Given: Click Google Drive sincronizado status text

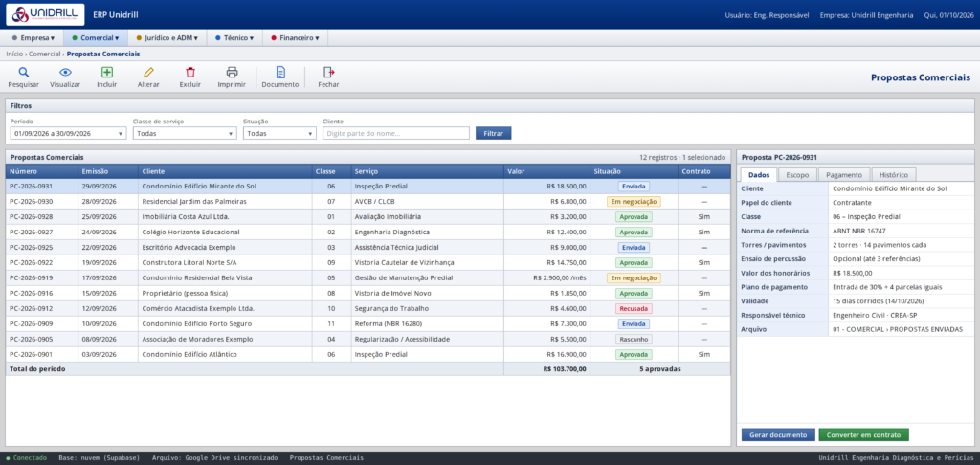Looking at the screenshot, I should (x=215, y=458).
